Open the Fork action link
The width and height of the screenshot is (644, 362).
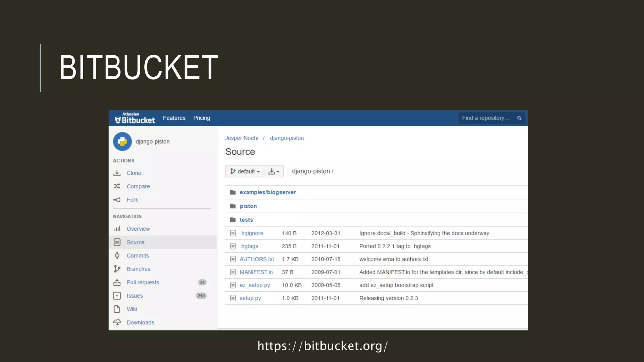pyautogui.click(x=132, y=200)
